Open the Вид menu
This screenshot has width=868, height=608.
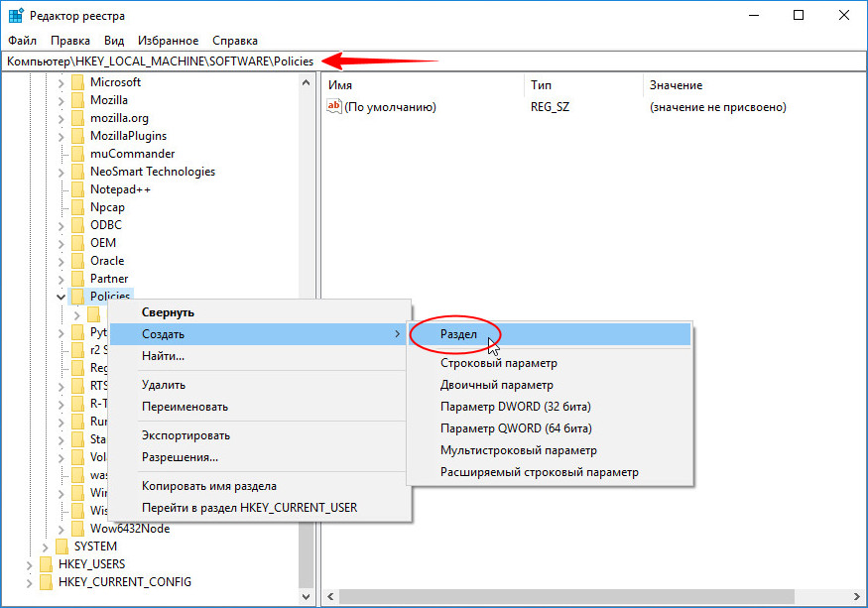click(x=114, y=41)
